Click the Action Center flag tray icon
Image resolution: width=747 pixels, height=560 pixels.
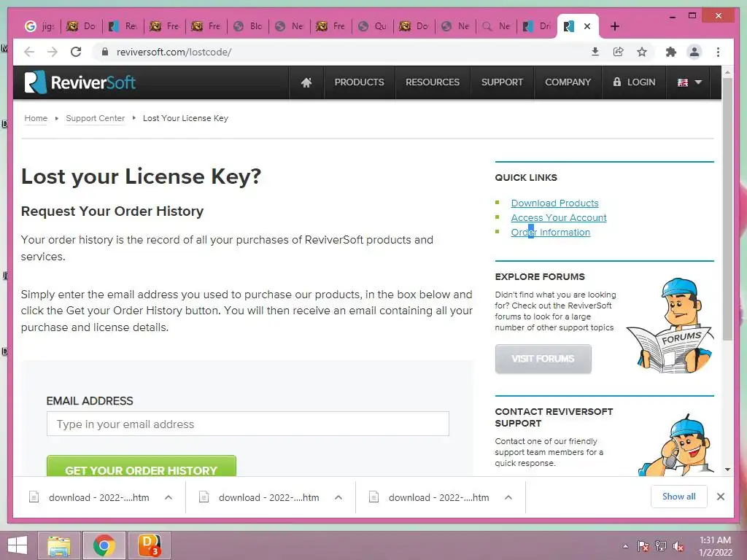[x=643, y=546]
